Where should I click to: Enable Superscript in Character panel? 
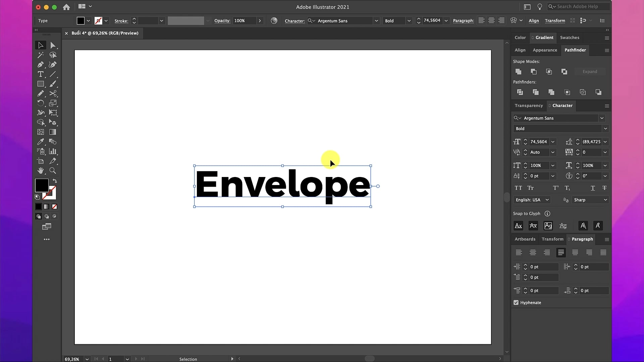(x=556, y=188)
